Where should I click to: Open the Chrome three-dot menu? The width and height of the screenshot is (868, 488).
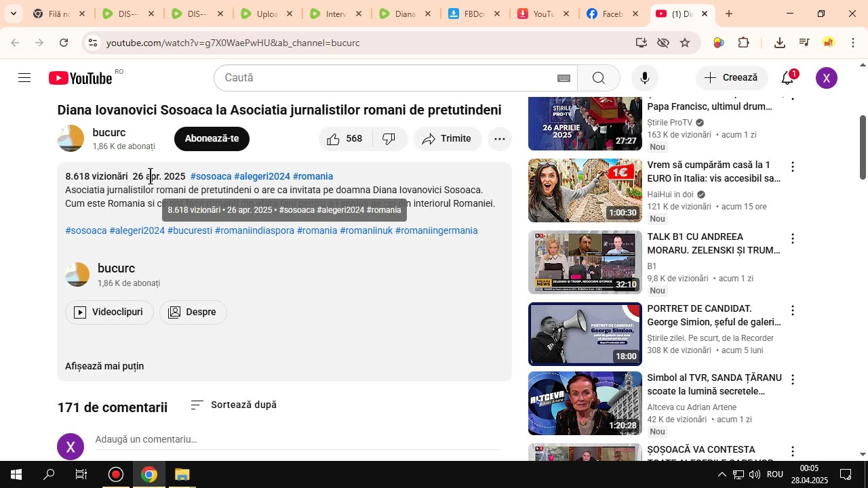853,43
